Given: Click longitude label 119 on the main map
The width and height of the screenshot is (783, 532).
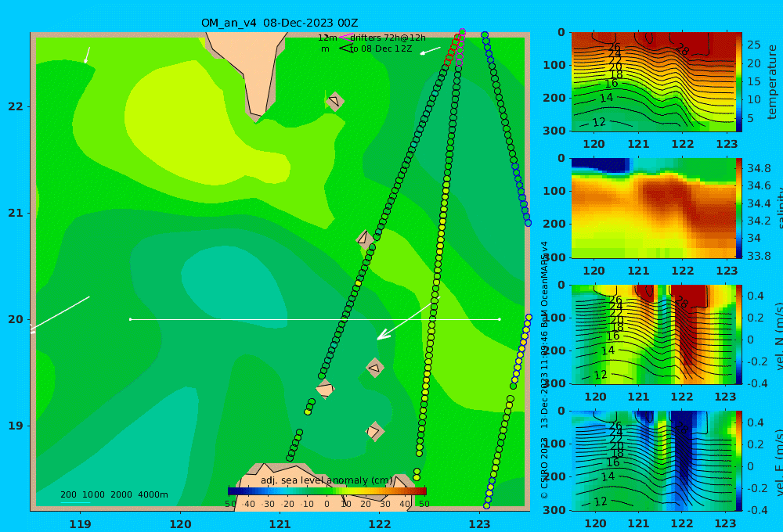Looking at the screenshot, I should 80,524.
